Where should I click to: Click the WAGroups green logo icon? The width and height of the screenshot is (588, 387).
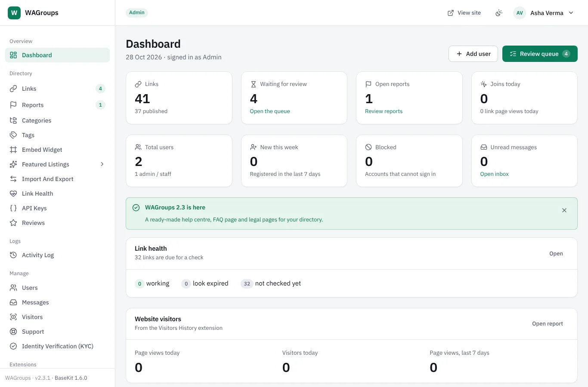(x=14, y=13)
